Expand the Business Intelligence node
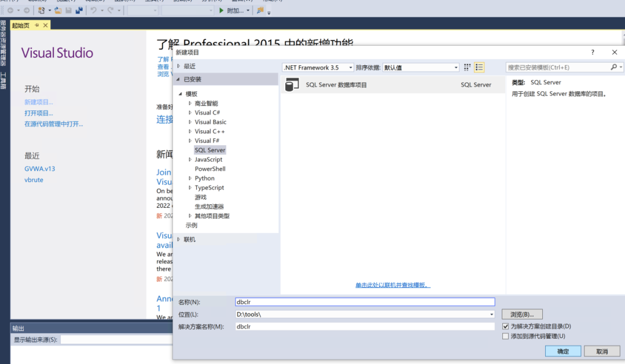 190,103
